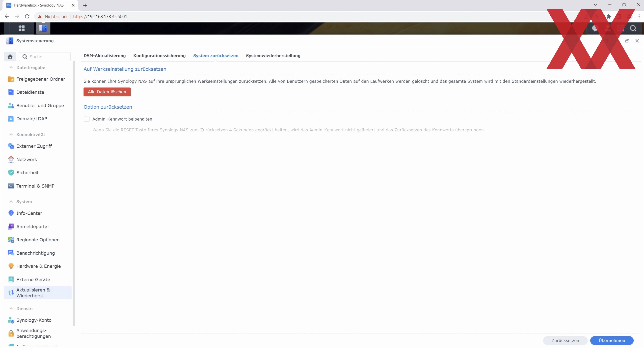Open Hardware & Energie settings
The width and height of the screenshot is (644, 348).
(x=38, y=266)
